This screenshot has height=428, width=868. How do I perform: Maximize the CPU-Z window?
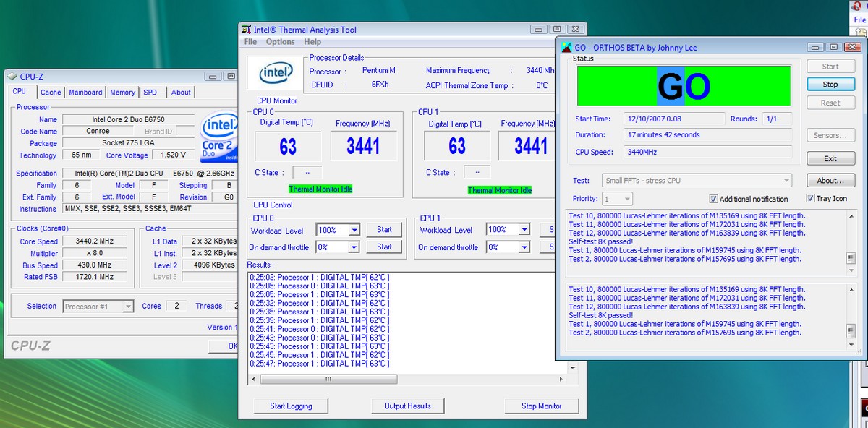click(x=231, y=76)
